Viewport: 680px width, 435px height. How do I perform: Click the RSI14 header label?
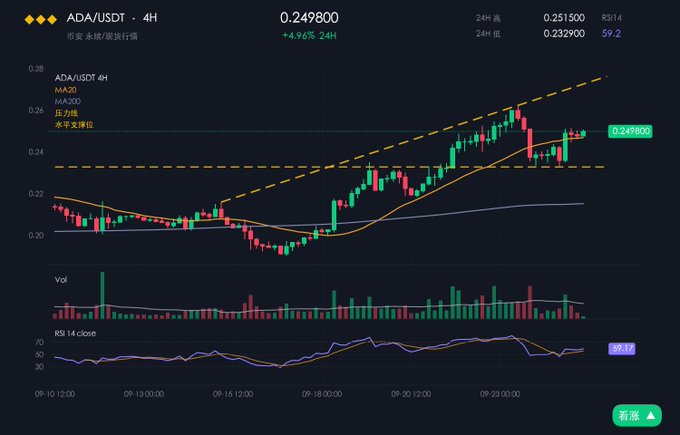(611, 18)
